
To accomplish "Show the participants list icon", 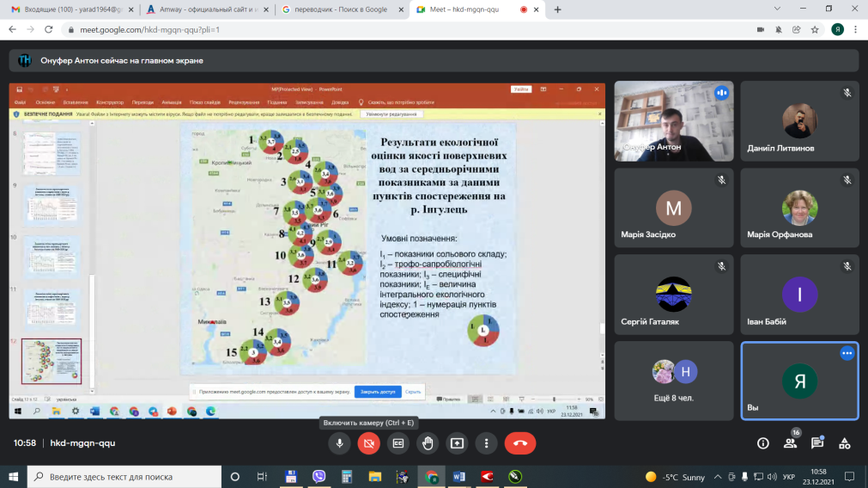I will coord(790,443).
